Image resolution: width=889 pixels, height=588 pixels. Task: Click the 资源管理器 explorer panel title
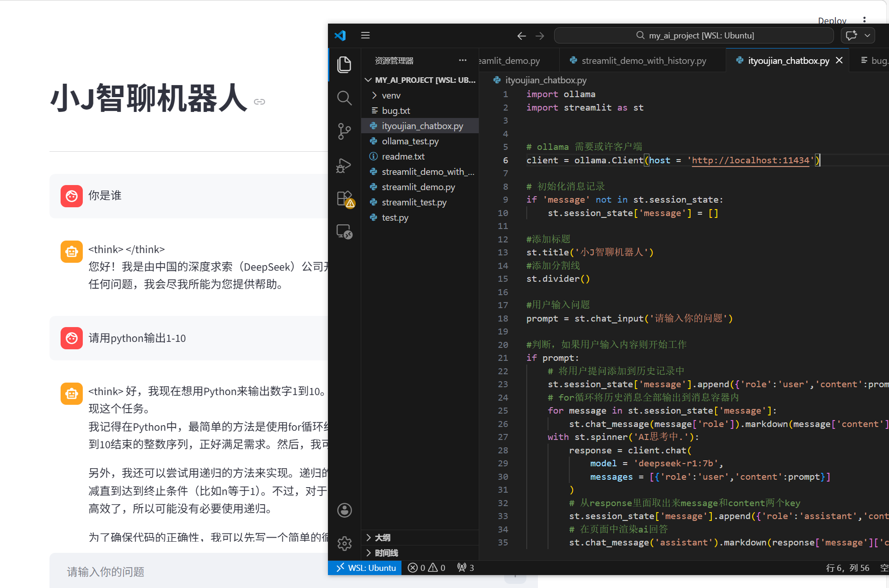point(394,61)
